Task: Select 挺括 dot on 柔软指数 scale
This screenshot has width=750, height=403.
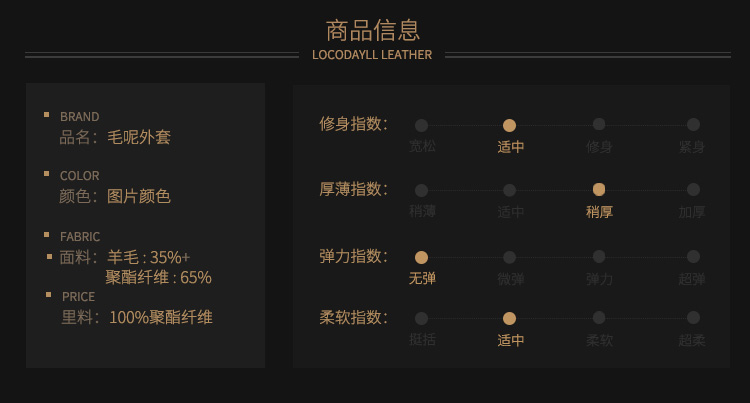Action: click(421, 319)
